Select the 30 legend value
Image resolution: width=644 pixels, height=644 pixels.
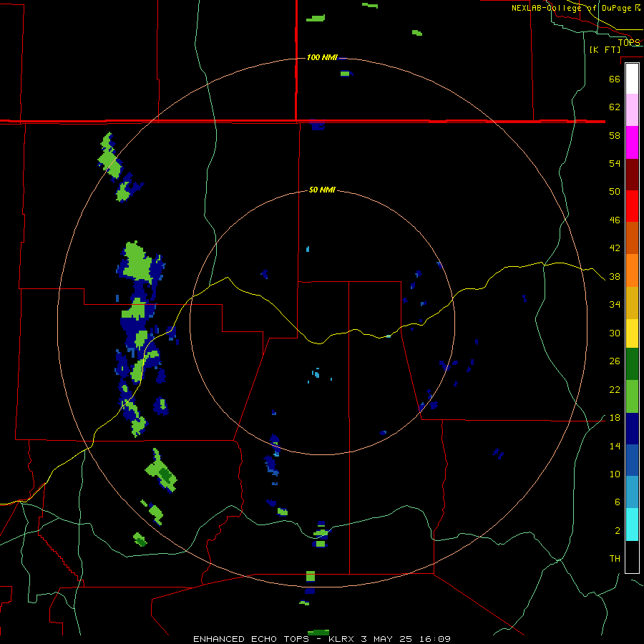point(615,333)
